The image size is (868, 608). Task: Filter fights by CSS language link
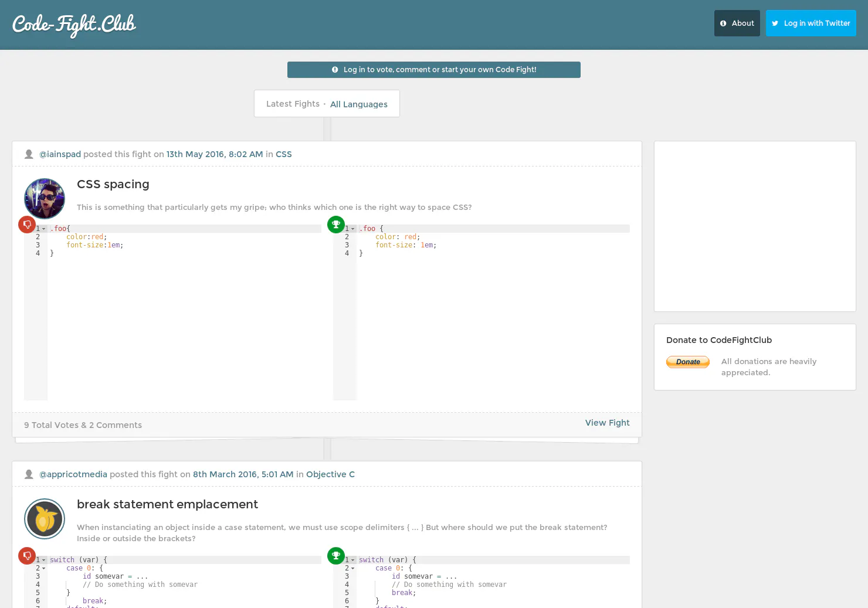[x=284, y=154]
